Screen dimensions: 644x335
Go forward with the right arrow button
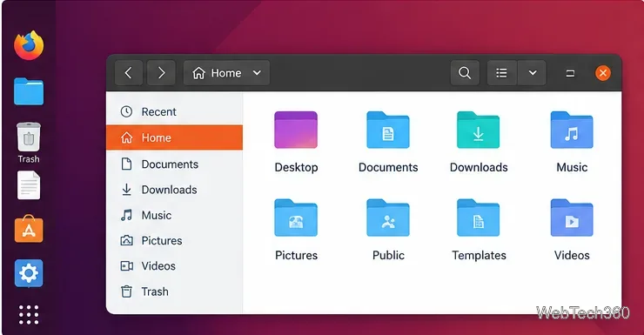coord(161,73)
